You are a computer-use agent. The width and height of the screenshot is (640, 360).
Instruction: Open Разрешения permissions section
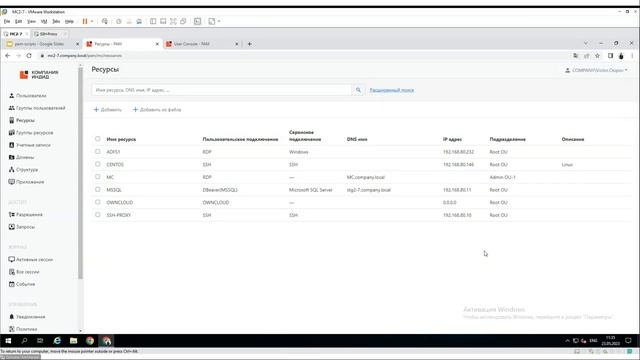click(x=26, y=214)
